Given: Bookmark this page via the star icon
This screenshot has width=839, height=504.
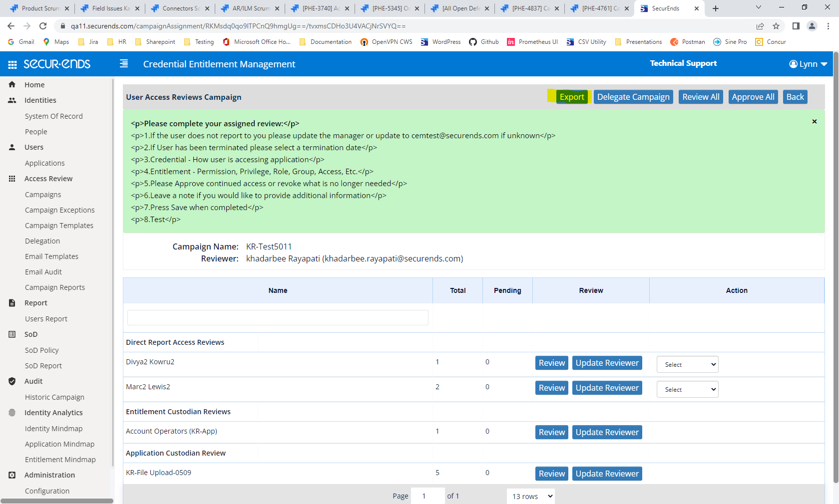Looking at the screenshot, I should [776, 25].
